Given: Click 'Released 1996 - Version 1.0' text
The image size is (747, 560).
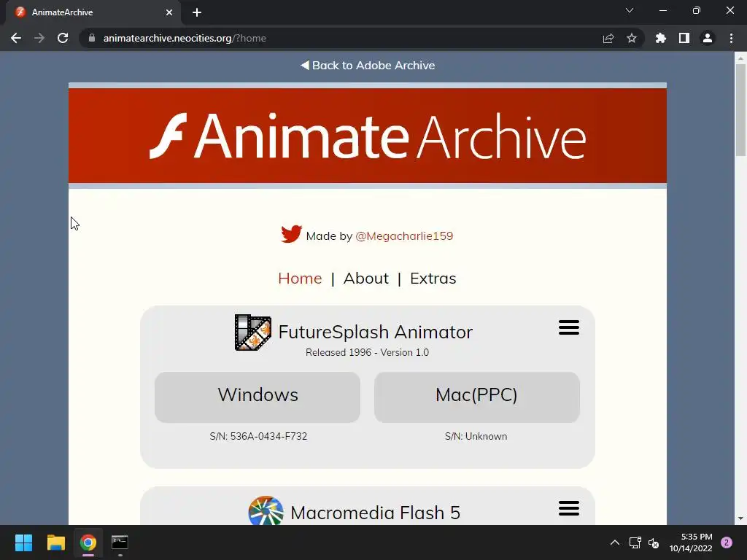Looking at the screenshot, I should 368,352.
